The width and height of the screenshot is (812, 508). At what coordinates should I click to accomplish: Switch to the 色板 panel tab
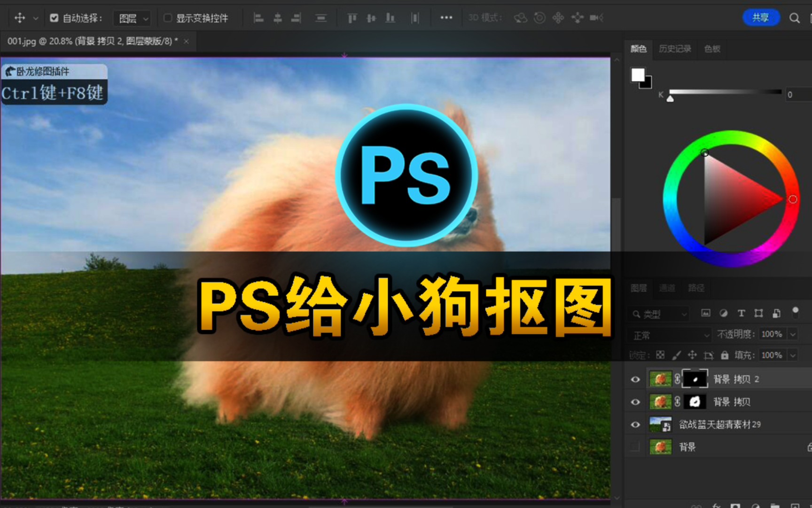coord(712,49)
